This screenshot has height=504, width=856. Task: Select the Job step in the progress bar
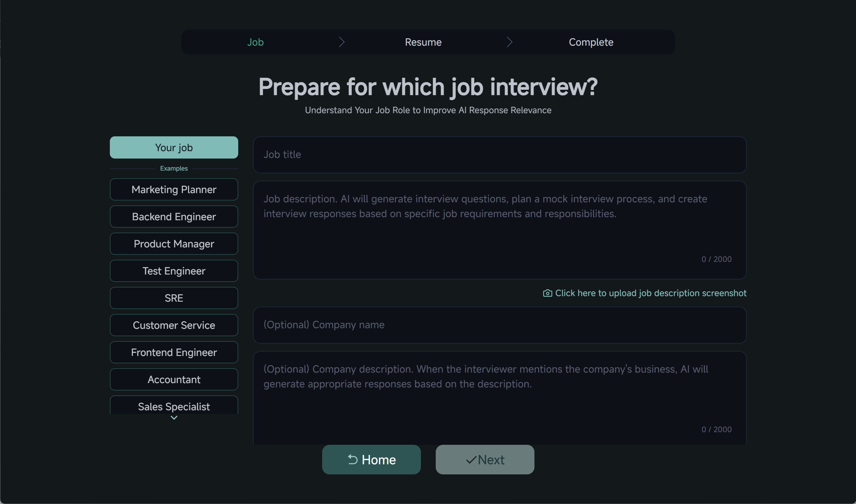[255, 42]
